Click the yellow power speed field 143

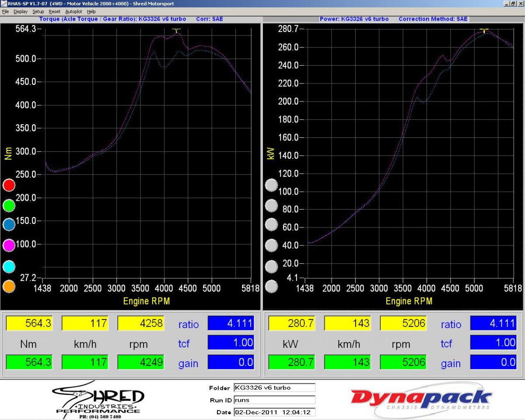click(347, 323)
